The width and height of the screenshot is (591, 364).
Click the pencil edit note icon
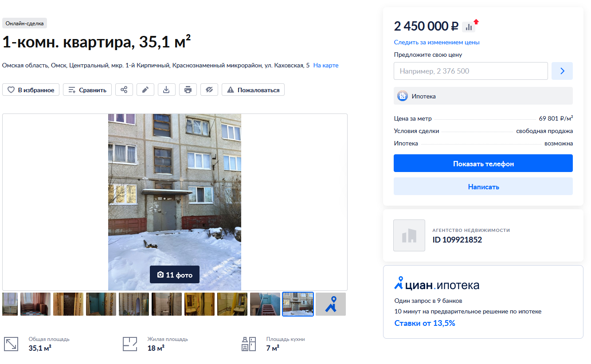pyautogui.click(x=145, y=90)
